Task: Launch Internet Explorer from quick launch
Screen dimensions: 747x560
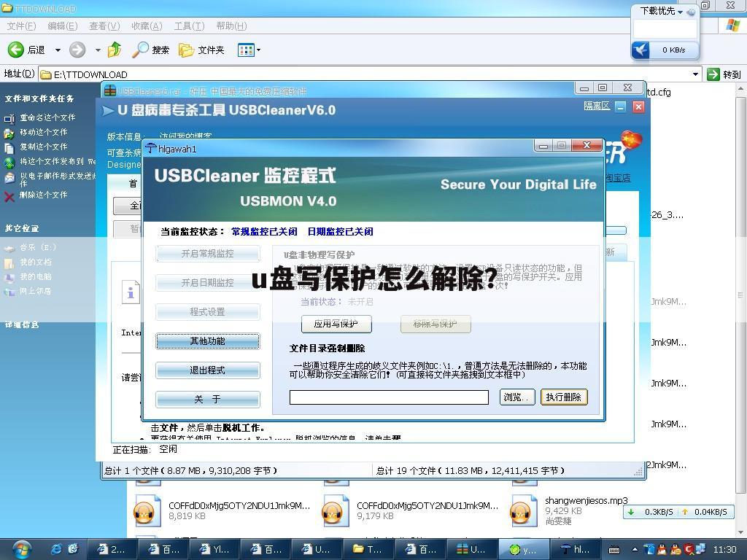Action: pos(56,549)
